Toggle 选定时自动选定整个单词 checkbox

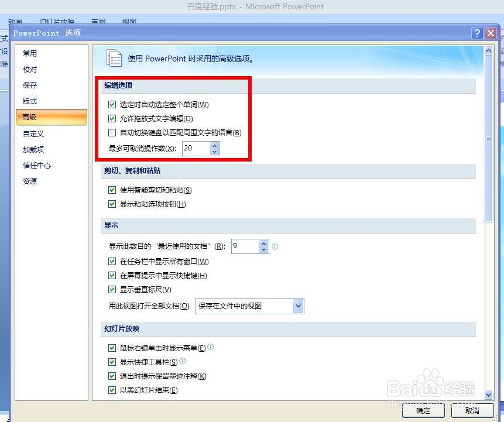point(112,104)
